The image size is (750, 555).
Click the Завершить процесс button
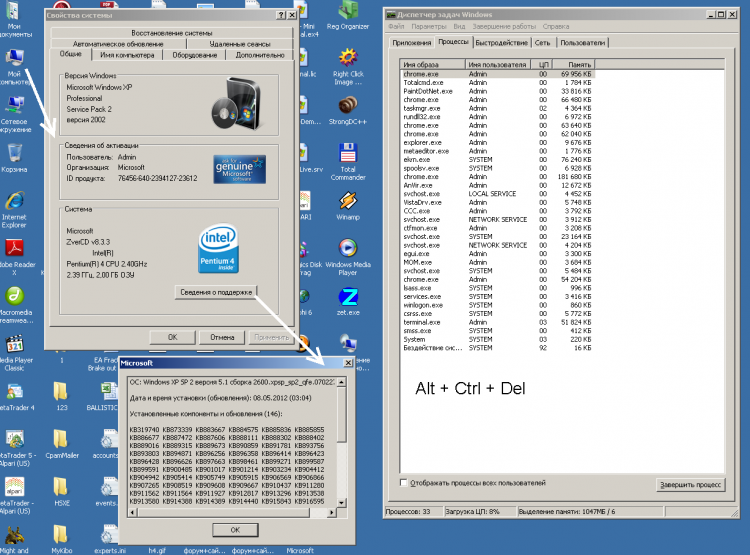point(690,485)
